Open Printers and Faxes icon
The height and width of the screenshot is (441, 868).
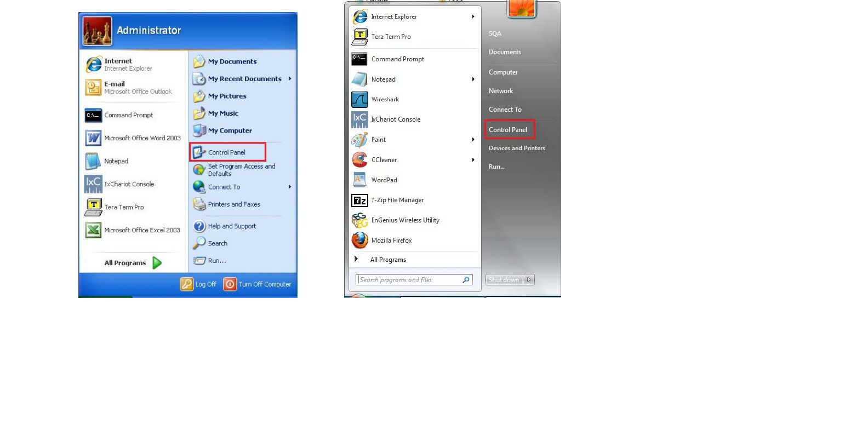pos(199,204)
